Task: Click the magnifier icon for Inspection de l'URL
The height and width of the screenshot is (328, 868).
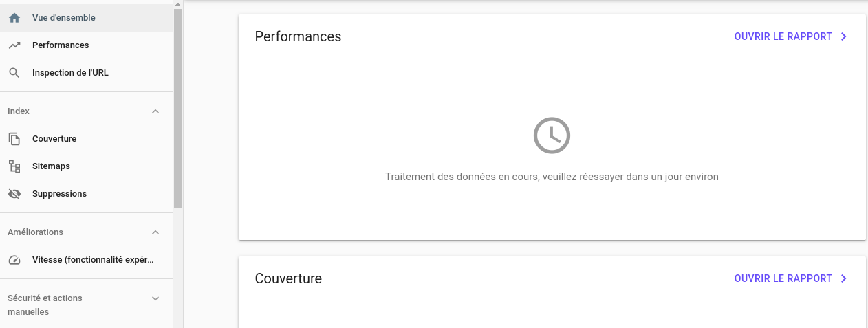Action: click(14, 73)
